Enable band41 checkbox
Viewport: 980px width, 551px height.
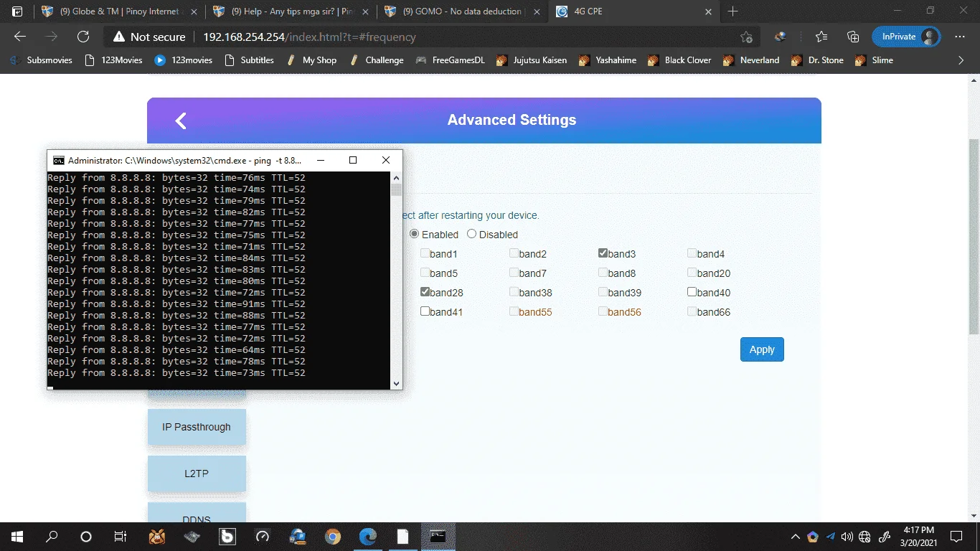point(425,311)
